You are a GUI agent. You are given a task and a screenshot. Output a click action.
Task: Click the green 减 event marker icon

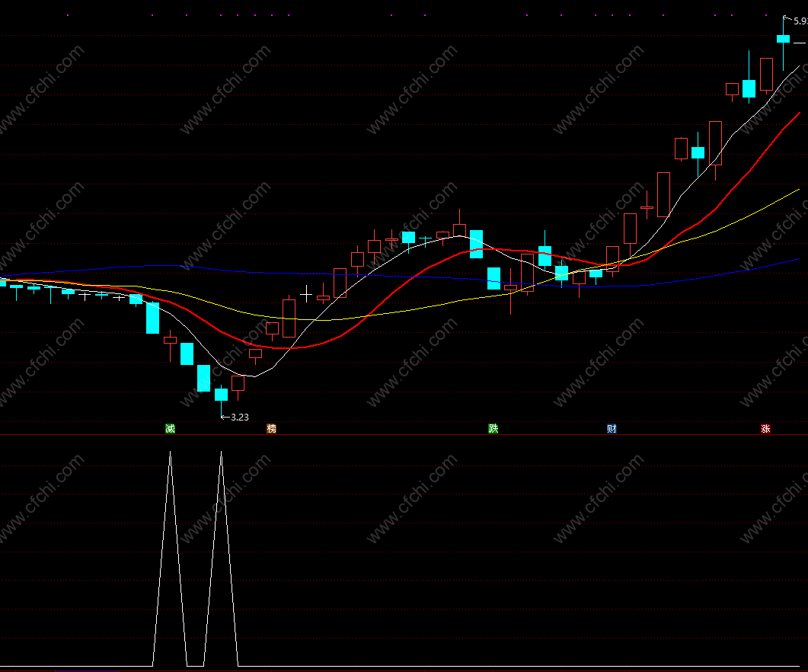tap(170, 429)
